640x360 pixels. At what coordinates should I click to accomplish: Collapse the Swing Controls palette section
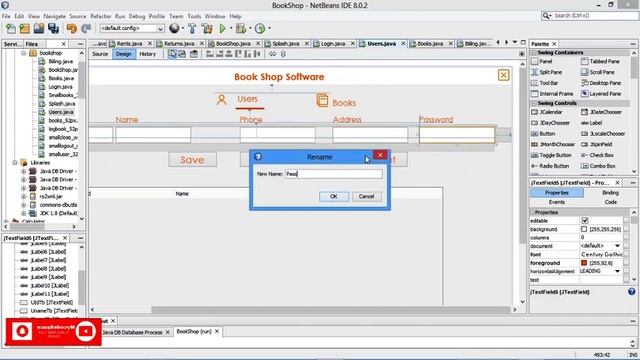pos(534,103)
